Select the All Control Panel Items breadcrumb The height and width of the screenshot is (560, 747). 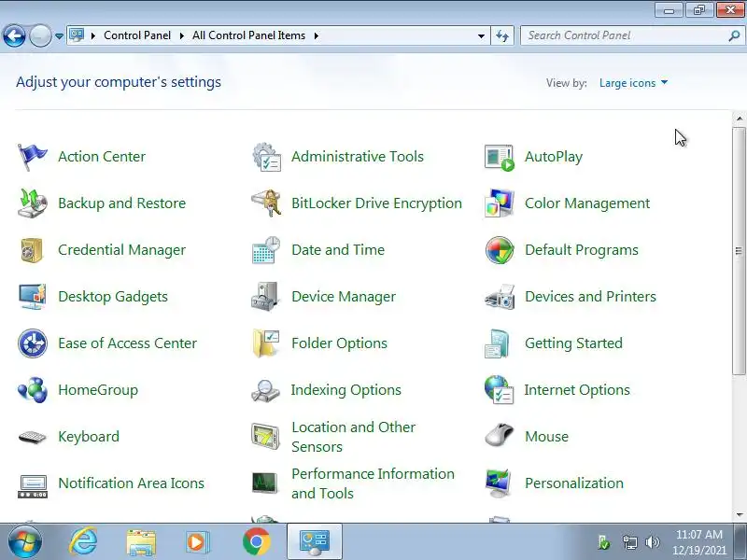coord(248,35)
